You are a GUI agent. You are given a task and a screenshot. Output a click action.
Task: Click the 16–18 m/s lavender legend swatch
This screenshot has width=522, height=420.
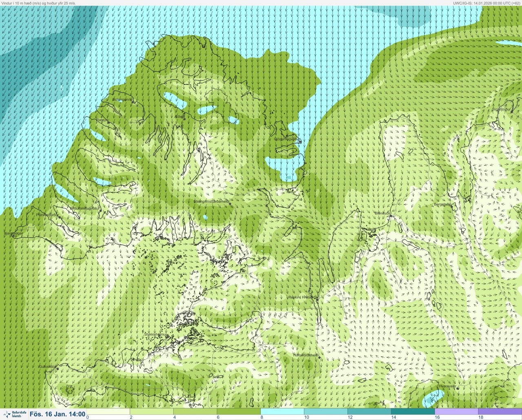[456, 411]
